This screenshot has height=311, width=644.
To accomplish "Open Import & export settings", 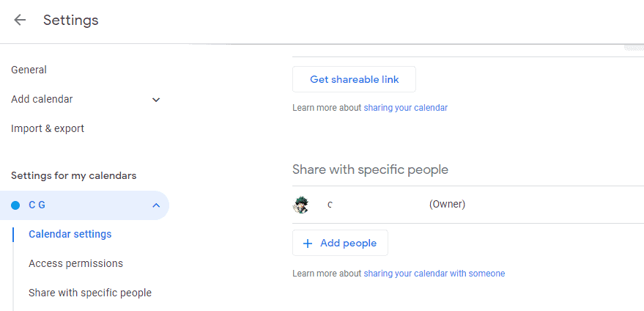I will pos(48,129).
